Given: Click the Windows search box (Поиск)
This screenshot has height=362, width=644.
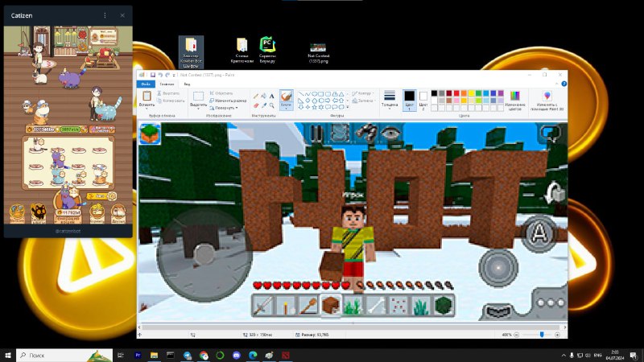Looking at the screenshot, I should (x=64, y=355).
